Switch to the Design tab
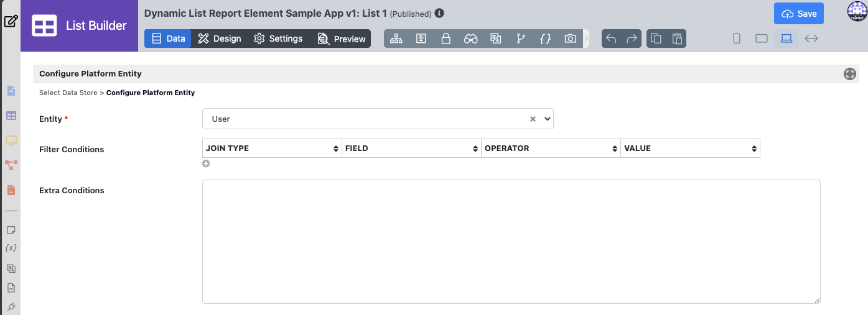The height and width of the screenshot is (315, 868). (219, 39)
